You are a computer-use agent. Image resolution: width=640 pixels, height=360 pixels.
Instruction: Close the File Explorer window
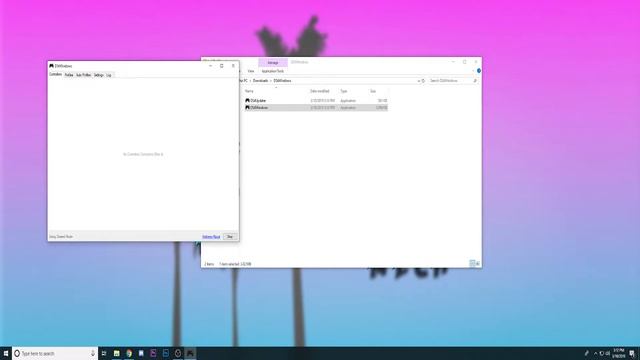coord(476,62)
